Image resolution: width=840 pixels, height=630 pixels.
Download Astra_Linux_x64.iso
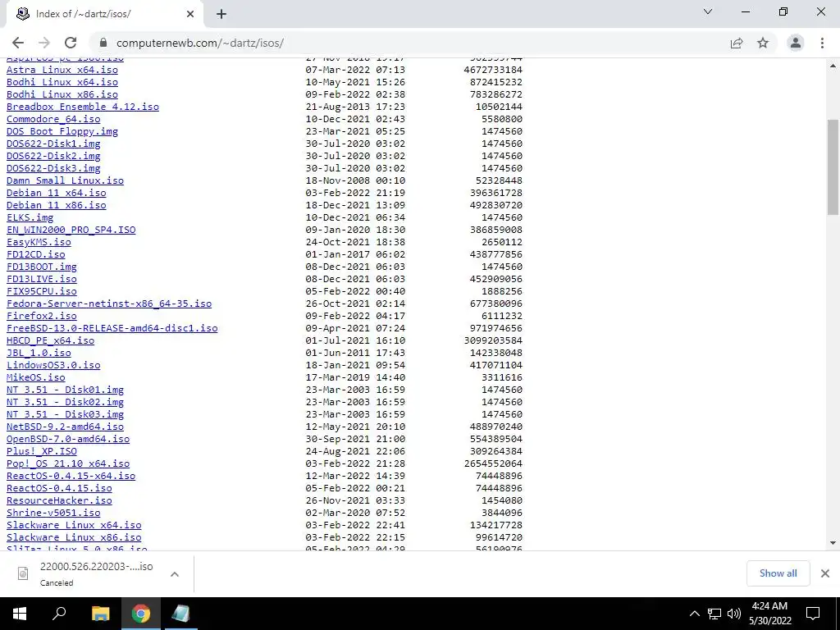click(x=62, y=70)
